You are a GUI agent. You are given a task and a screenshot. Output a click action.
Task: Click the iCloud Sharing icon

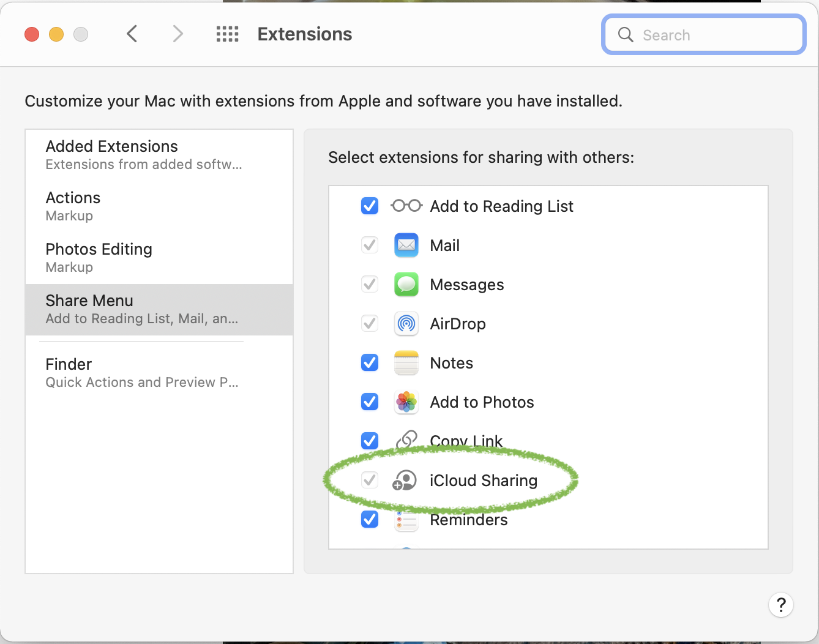[x=405, y=481]
